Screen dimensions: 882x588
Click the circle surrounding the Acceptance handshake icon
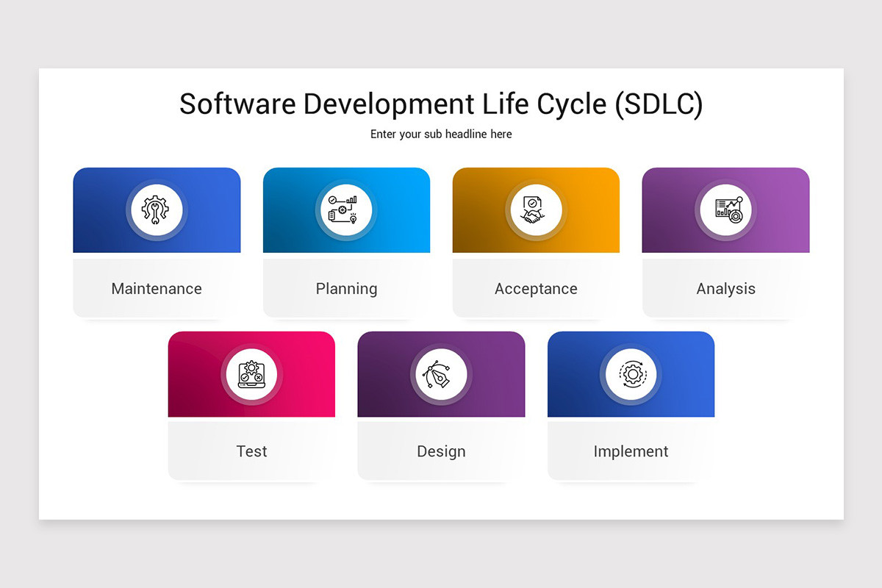[x=536, y=209]
